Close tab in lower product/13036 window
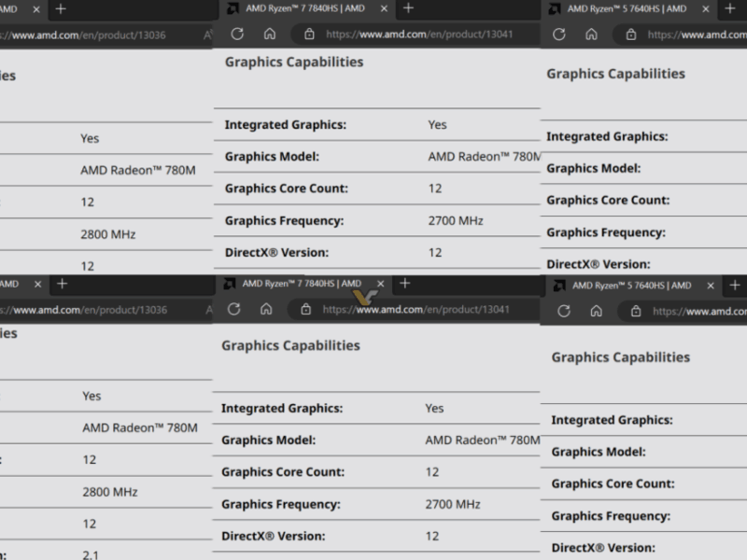 pyautogui.click(x=37, y=285)
